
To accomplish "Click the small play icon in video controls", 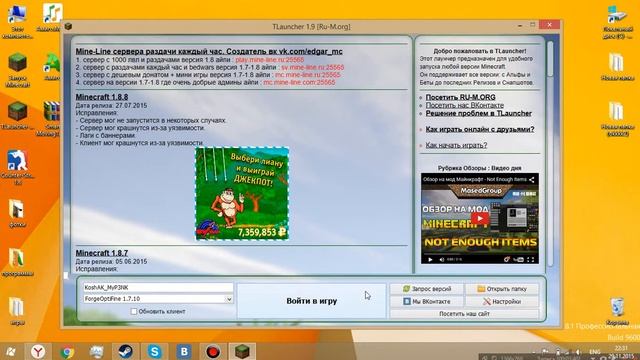I will click(430, 260).
